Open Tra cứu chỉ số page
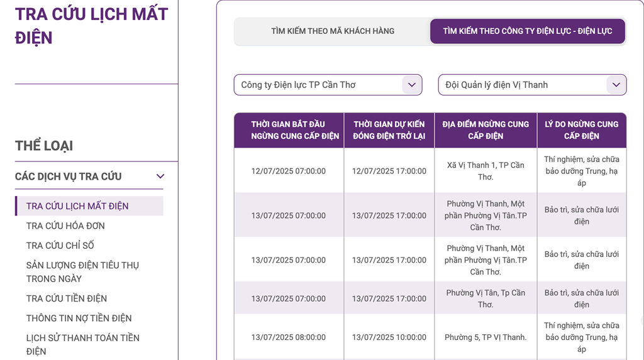Image resolution: width=644 pixels, height=360 pixels. tap(60, 245)
